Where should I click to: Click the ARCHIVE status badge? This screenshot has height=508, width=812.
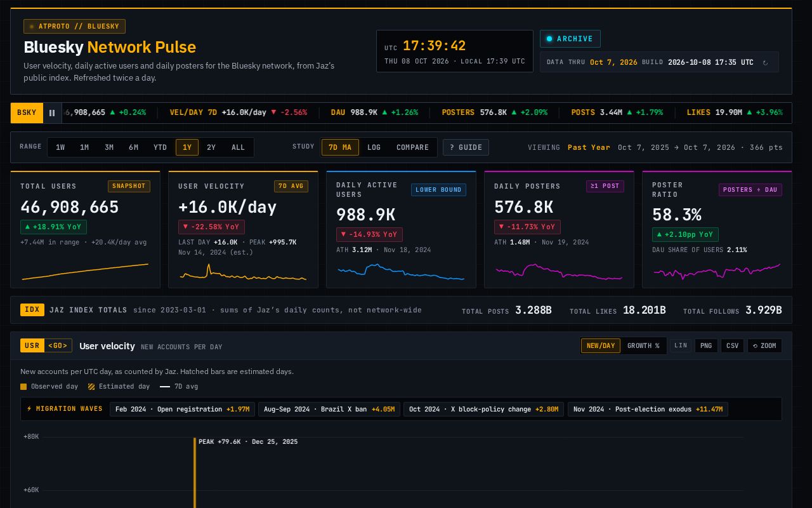click(570, 39)
